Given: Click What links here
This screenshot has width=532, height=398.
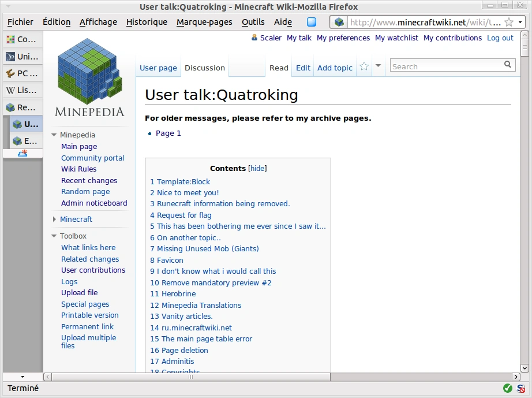Looking at the screenshot, I should point(88,248).
